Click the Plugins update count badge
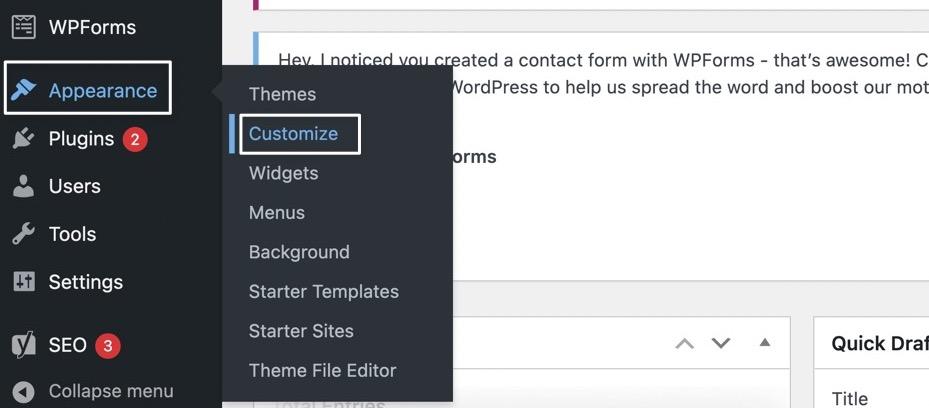This screenshot has width=929, height=408. pos(135,139)
